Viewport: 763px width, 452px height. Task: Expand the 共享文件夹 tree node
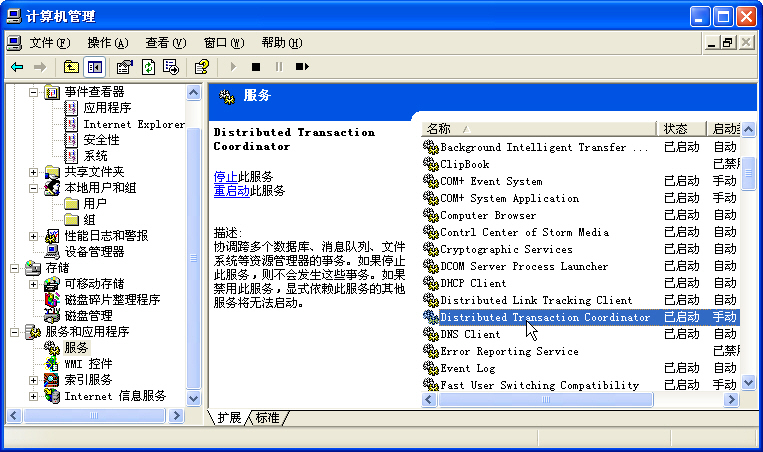[x=33, y=172]
